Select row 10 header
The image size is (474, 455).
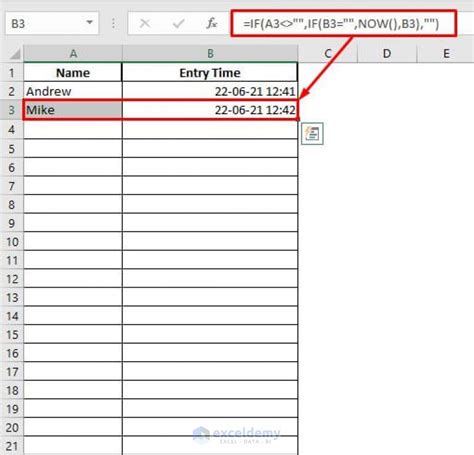point(12,242)
